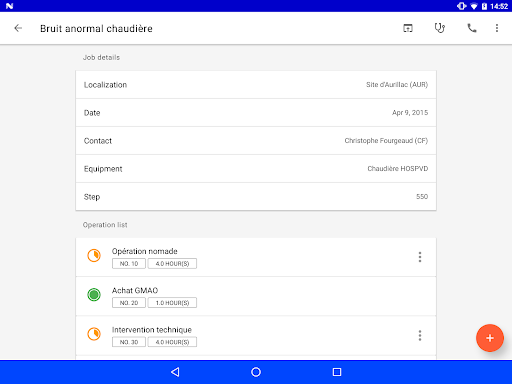Open the Opération nomade operation
This screenshot has width=512, height=384.
(256, 257)
